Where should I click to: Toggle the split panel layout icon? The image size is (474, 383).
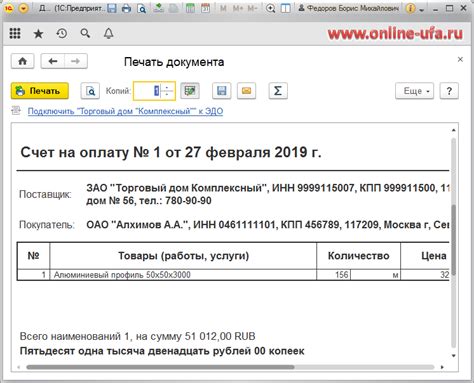point(286,8)
